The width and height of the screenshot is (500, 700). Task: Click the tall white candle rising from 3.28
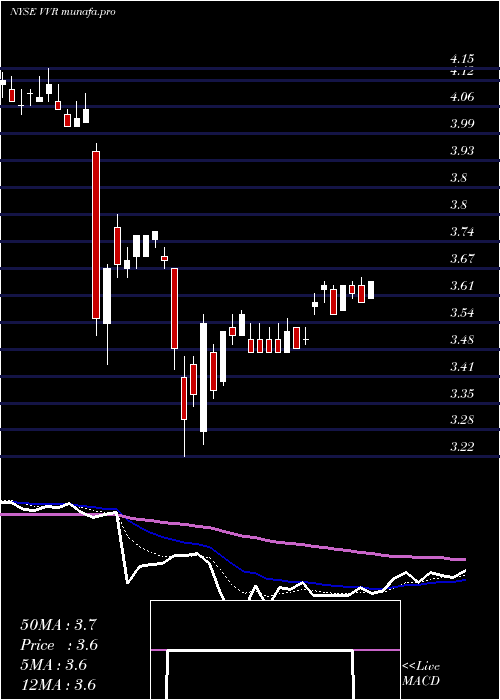pos(203,377)
